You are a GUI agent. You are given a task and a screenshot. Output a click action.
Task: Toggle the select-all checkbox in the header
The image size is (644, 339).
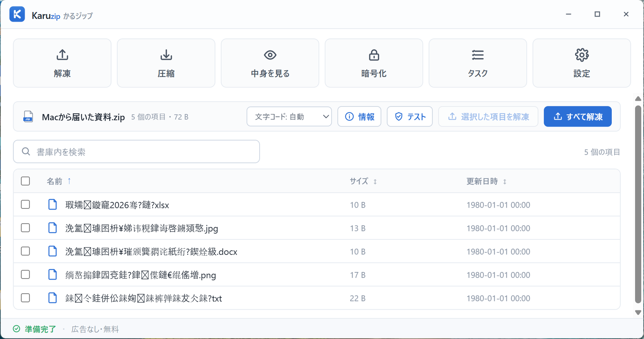click(25, 181)
